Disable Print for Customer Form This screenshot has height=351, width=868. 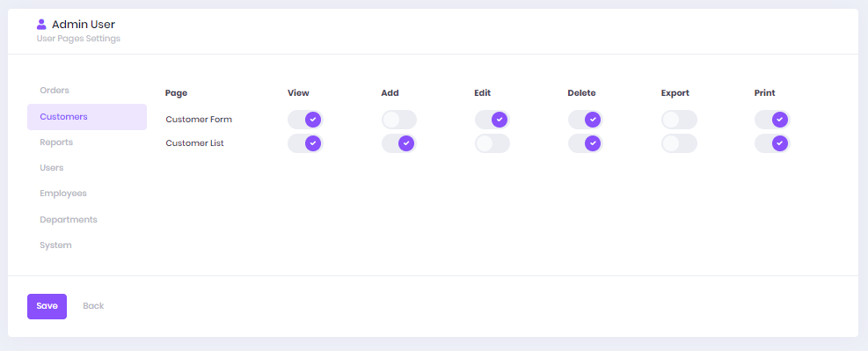coord(772,120)
